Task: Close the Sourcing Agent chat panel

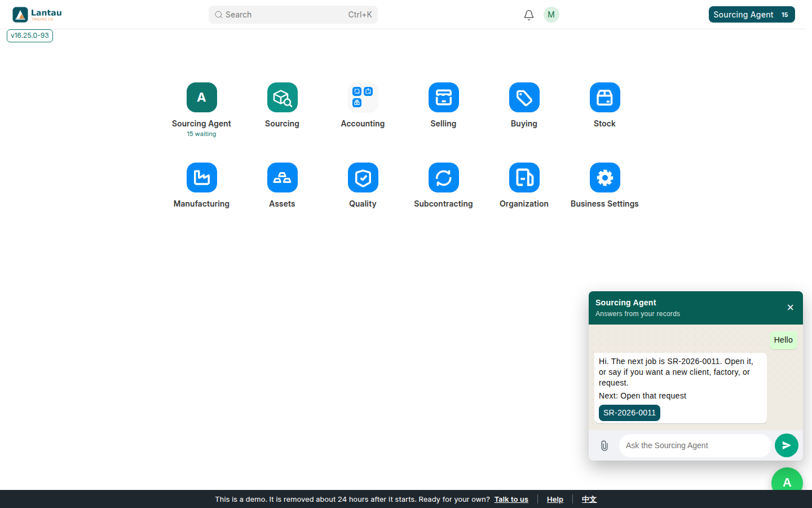Action: [790, 308]
